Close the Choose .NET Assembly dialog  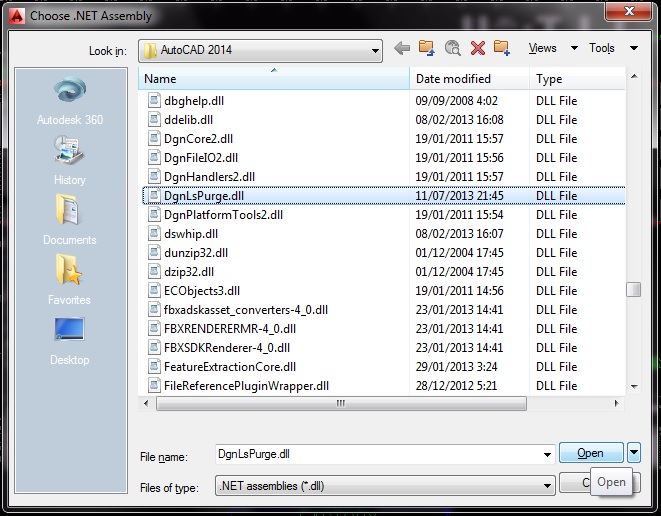click(629, 12)
